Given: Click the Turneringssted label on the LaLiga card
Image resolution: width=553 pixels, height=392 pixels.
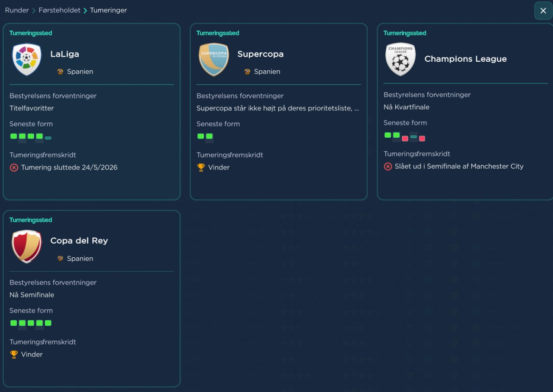Looking at the screenshot, I should tap(31, 33).
